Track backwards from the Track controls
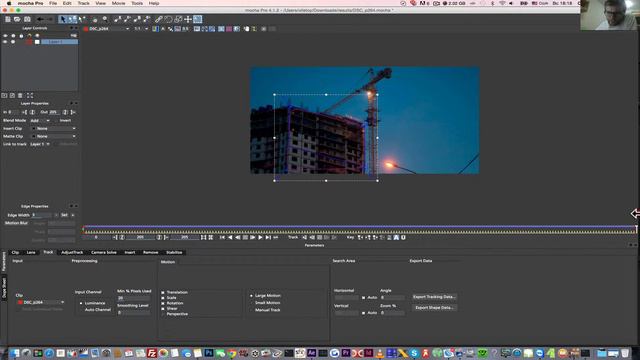 pos(304,237)
